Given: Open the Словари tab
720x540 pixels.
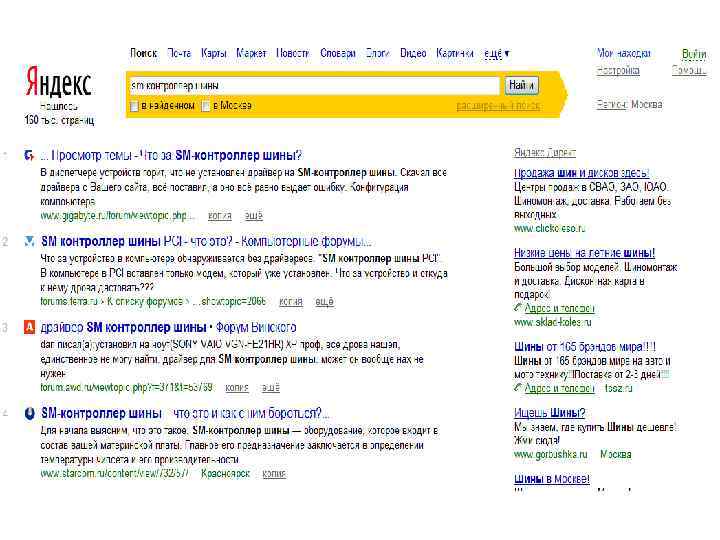Looking at the screenshot, I should point(338,53).
